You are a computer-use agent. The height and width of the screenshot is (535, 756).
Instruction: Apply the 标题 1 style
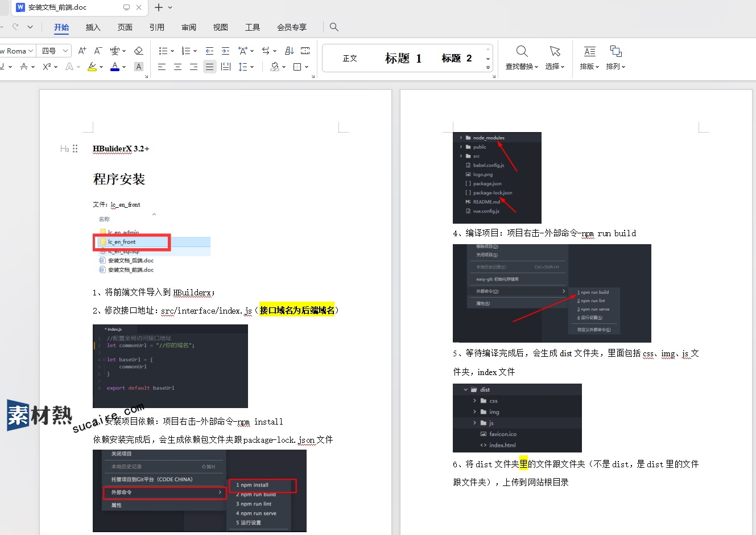coord(403,58)
